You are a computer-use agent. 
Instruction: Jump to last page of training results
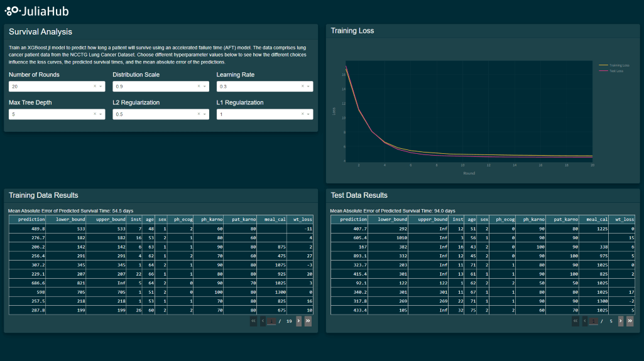point(308,321)
